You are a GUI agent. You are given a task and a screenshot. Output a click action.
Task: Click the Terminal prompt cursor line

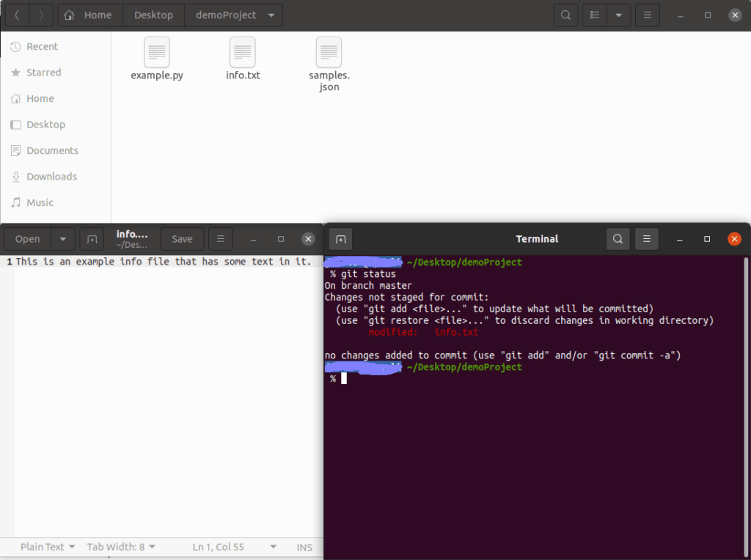[x=344, y=379]
